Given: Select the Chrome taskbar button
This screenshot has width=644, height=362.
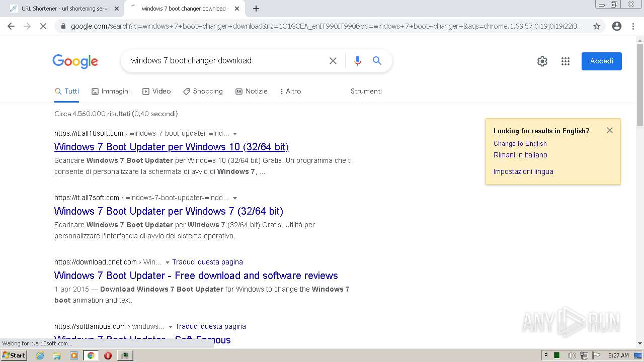Looking at the screenshot, I should (91, 355).
